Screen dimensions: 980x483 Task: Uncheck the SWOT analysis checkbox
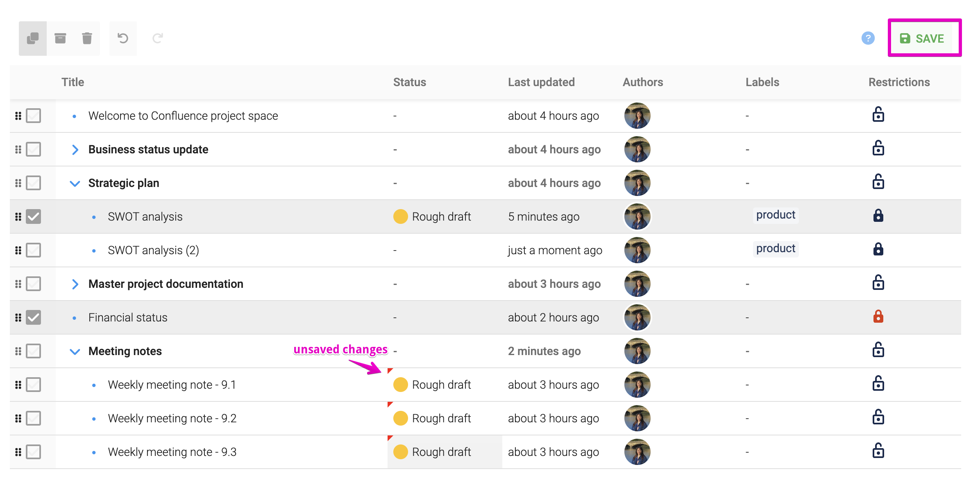pyautogui.click(x=34, y=216)
